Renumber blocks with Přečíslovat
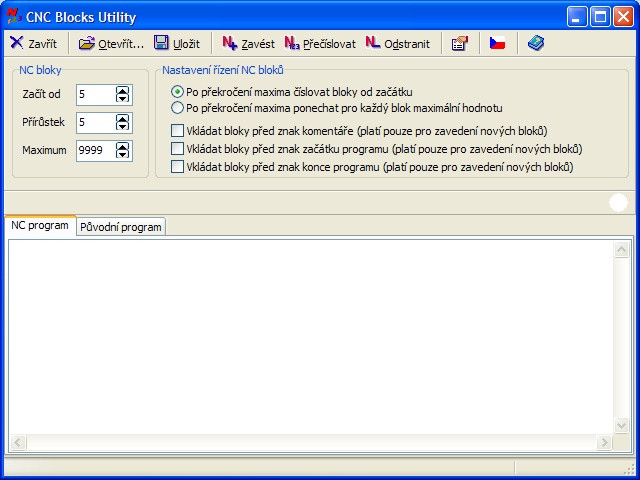Viewport: 640px width, 480px height. point(320,43)
